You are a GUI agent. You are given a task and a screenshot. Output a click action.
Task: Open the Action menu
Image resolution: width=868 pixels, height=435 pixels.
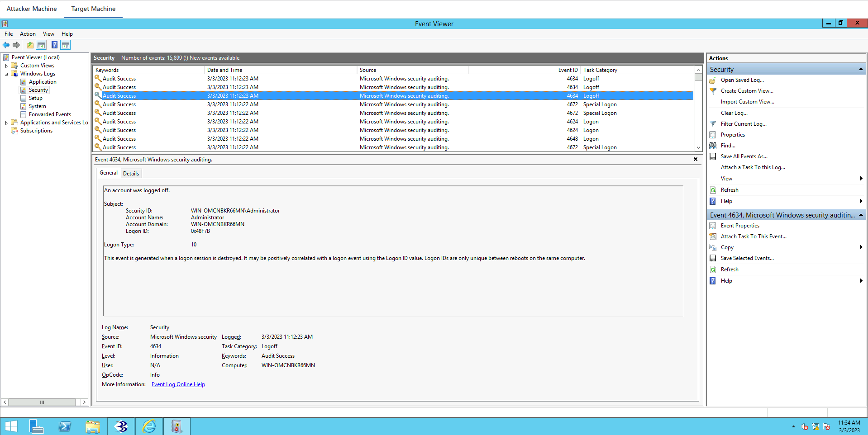(x=28, y=34)
